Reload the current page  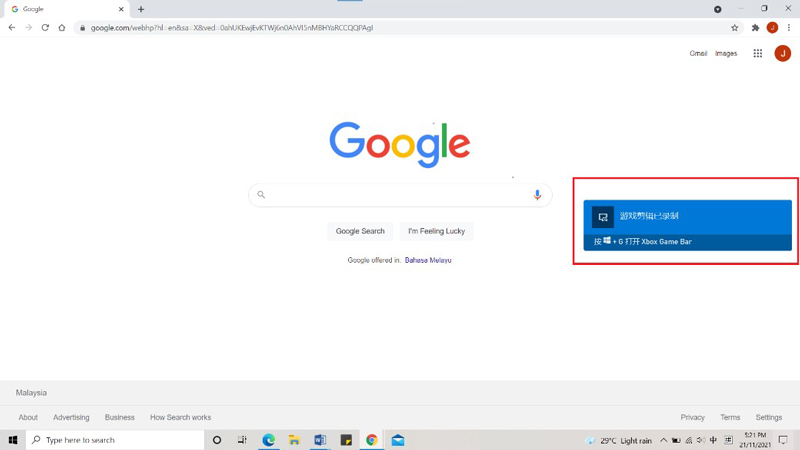pos(45,28)
